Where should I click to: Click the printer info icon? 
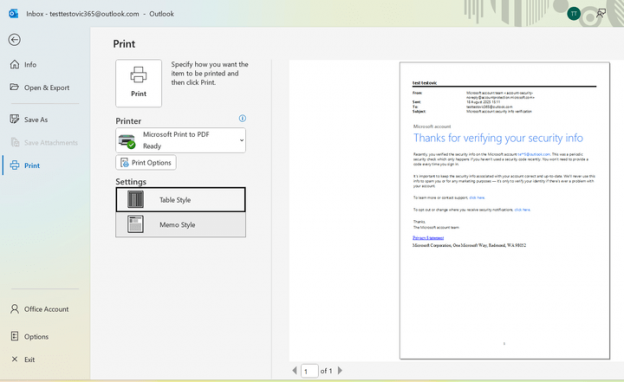(x=242, y=118)
